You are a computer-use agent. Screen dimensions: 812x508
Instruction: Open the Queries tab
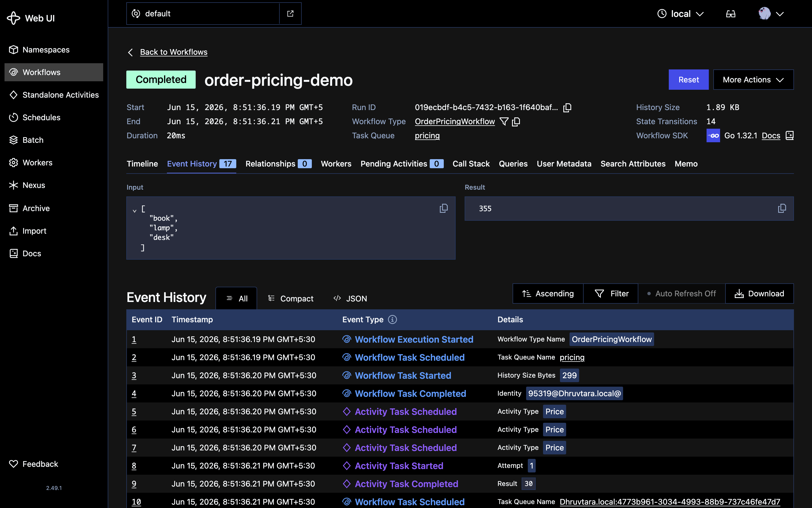(513, 164)
